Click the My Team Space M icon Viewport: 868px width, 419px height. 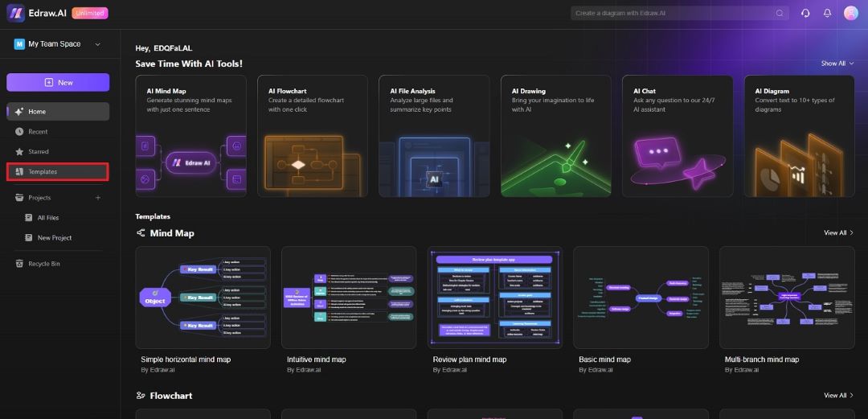point(19,43)
